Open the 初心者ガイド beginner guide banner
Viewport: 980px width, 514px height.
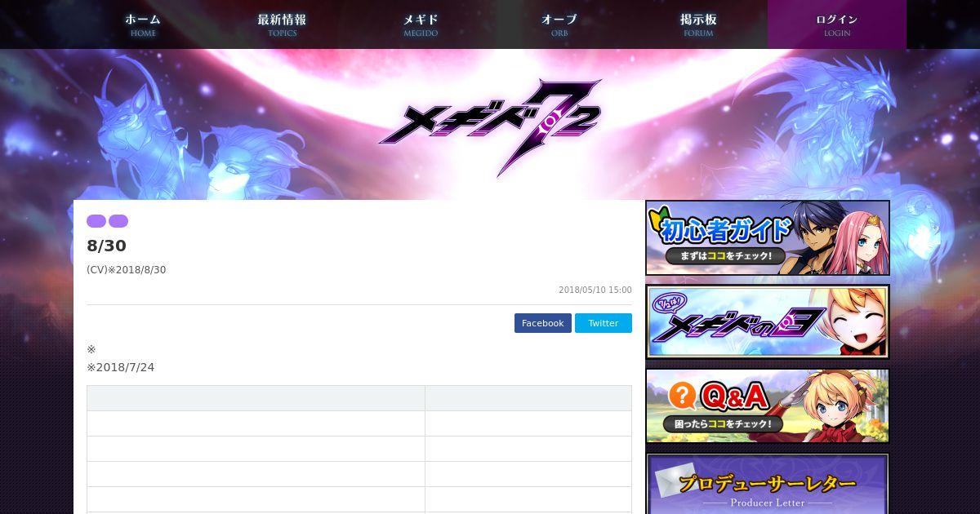[x=768, y=237]
